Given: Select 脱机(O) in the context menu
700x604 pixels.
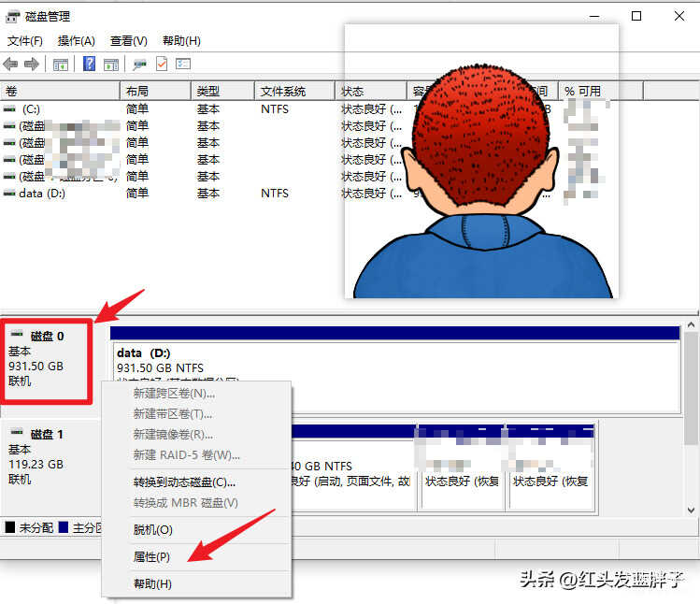Looking at the screenshot, I should (152, 529).
